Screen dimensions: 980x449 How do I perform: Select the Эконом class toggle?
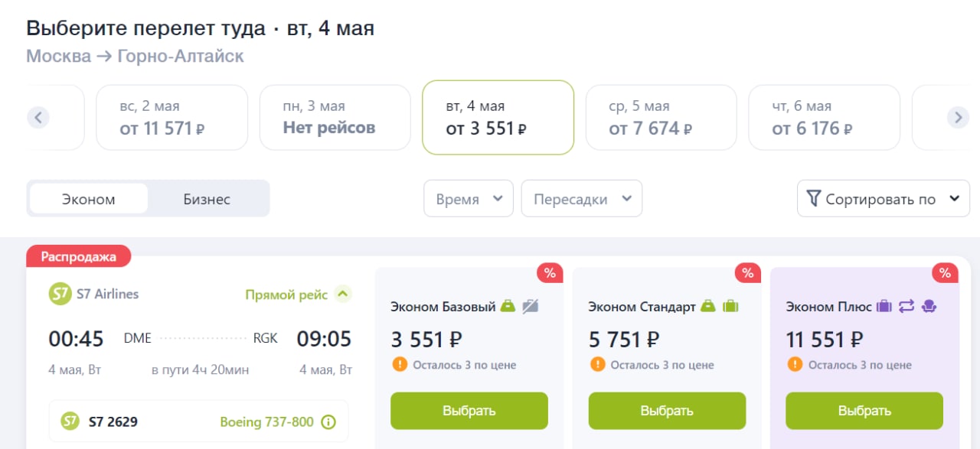89,199
